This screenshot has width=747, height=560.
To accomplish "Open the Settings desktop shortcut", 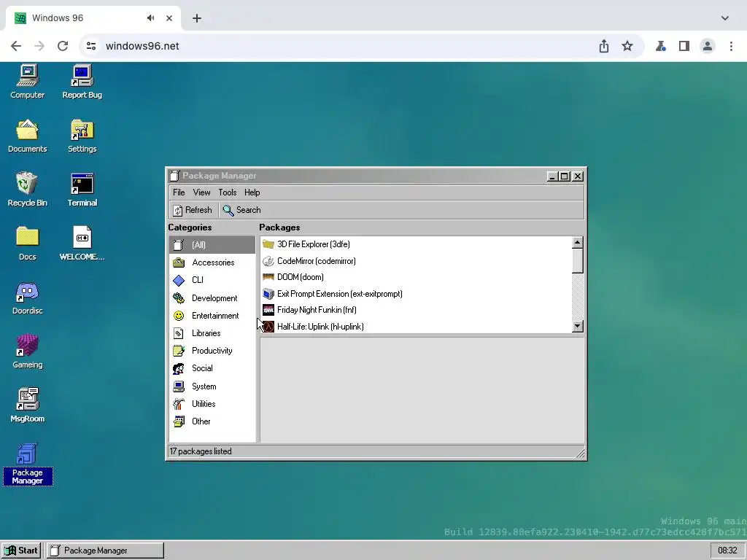I will (82, 135).
